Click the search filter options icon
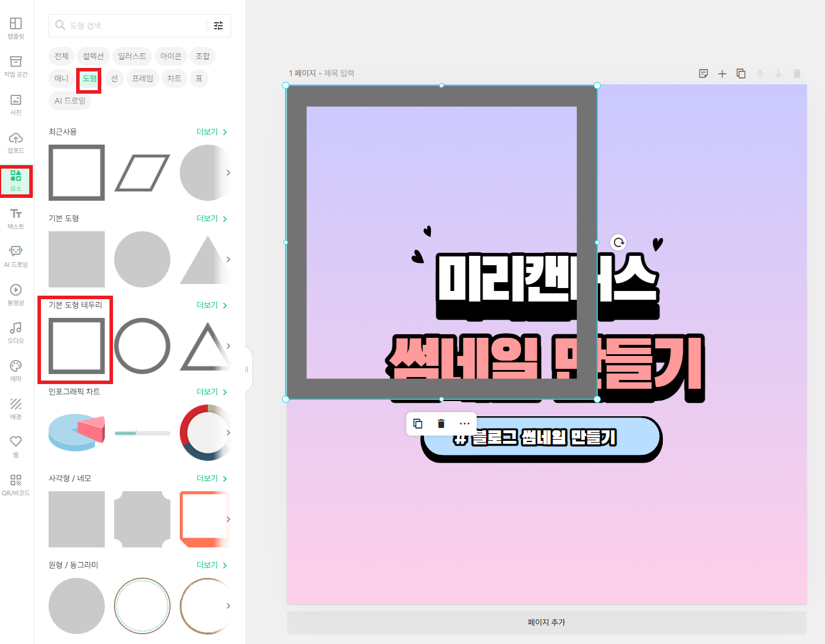825x644 pixels. click(218, 26)
